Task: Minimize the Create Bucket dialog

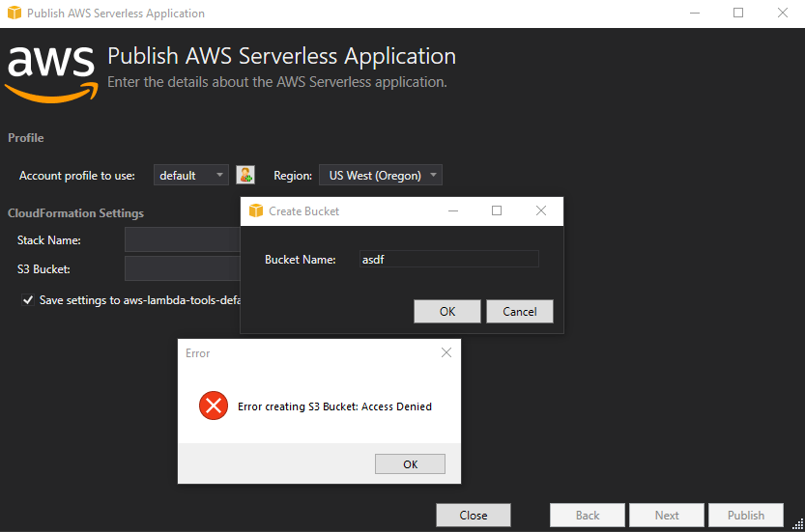Action: [x=453, y=210]
